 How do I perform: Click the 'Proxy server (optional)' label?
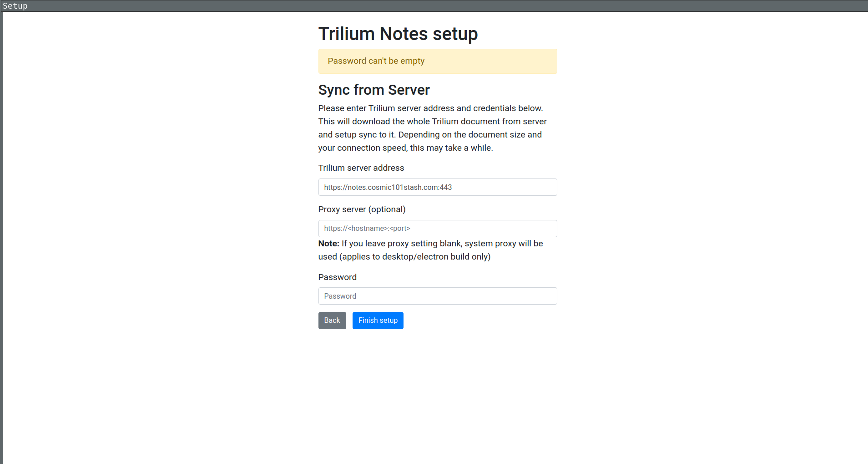click(x=362, y=209)
